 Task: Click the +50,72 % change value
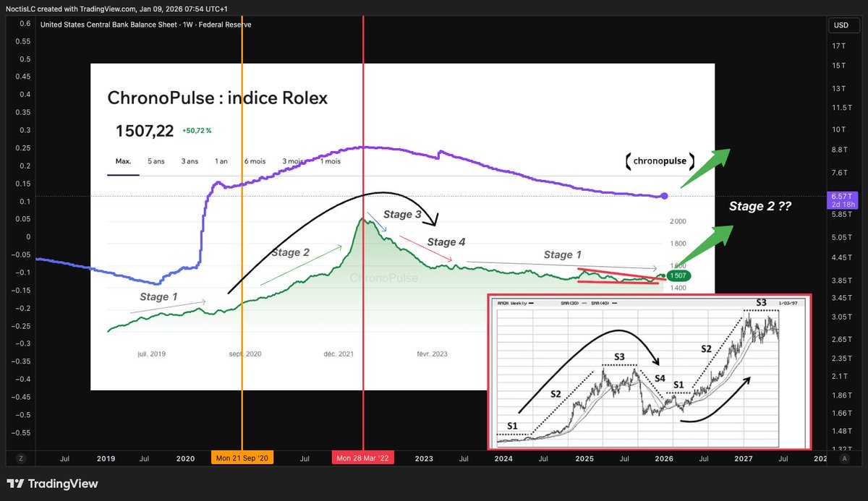(196, 131)
